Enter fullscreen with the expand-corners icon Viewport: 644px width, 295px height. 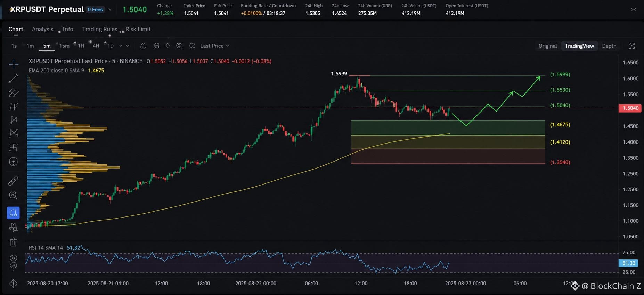631,46
